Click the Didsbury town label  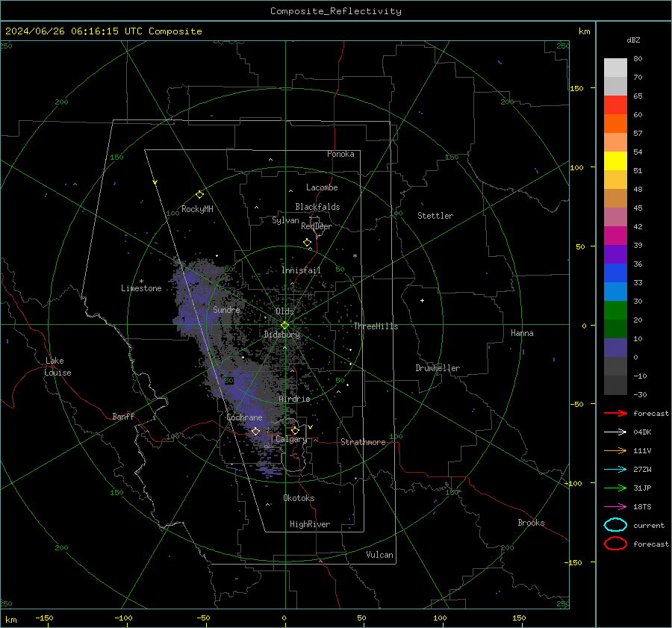pyautogui.click(x=281, y=335)
